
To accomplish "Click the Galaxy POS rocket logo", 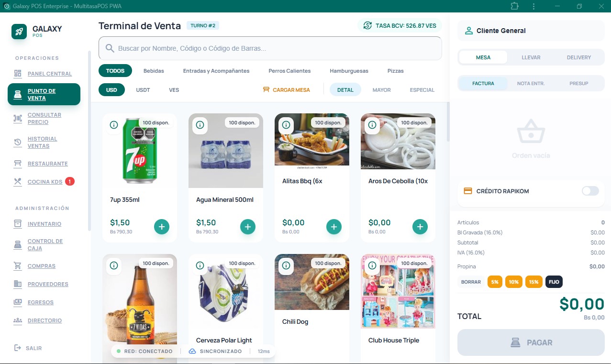I will (19, 32).
